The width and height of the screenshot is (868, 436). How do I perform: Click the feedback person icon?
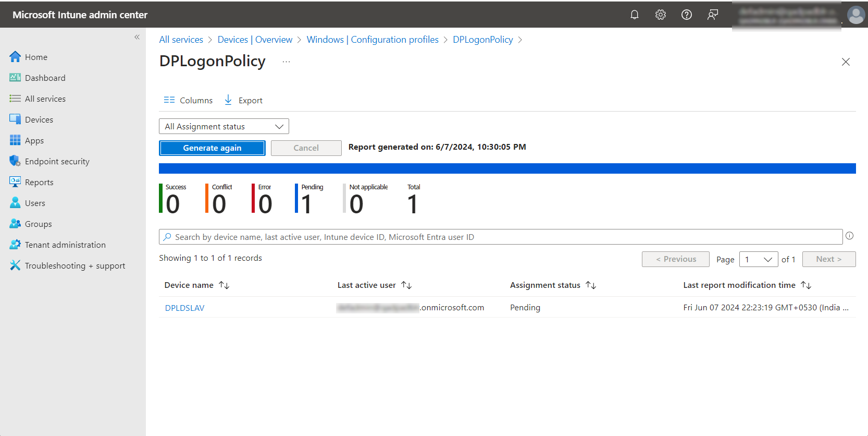click(712, 15)
